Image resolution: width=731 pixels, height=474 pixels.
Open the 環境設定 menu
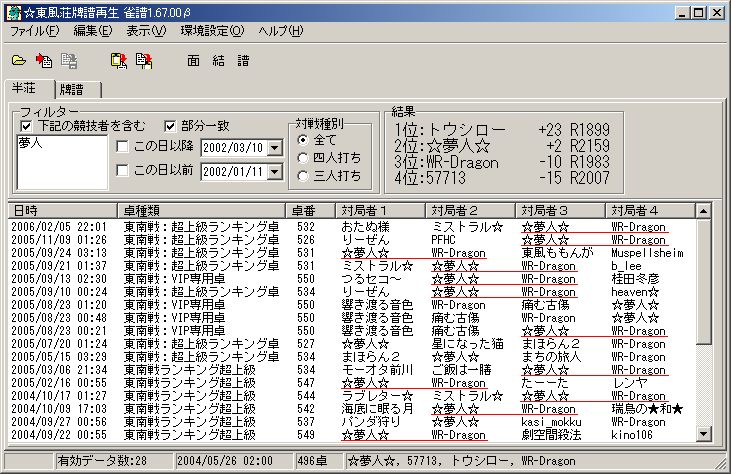tap(211, 31)
